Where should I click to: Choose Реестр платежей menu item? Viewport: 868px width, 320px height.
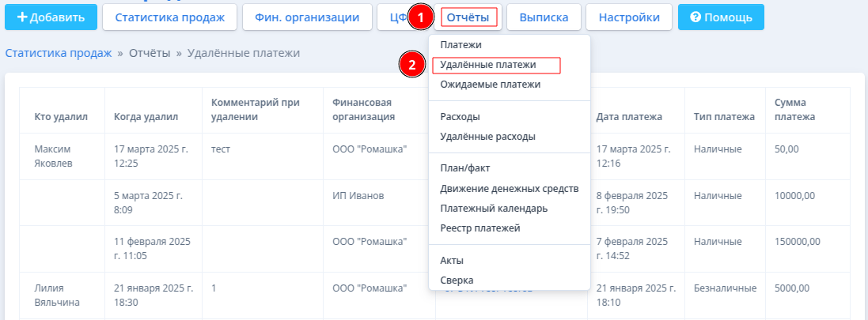(x=480, y=228)
